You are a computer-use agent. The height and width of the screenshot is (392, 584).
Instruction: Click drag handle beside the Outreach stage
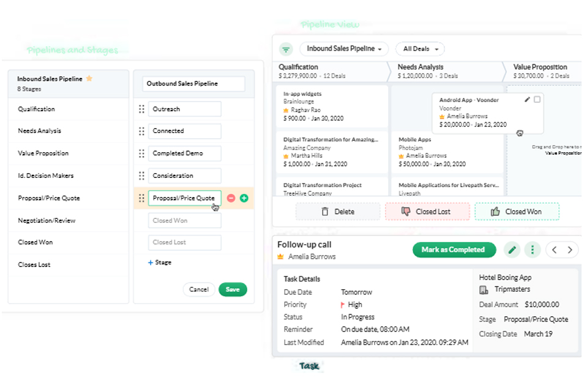coord(141,109)
